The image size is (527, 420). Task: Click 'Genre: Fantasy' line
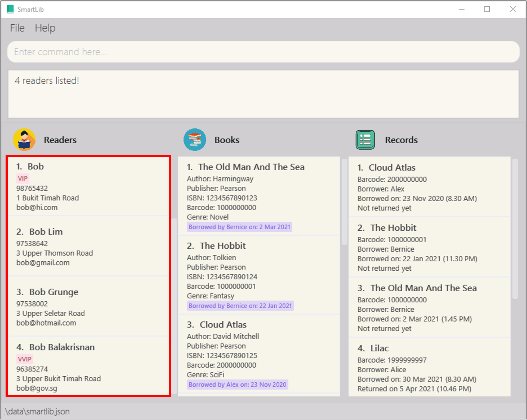pos(211,296)
